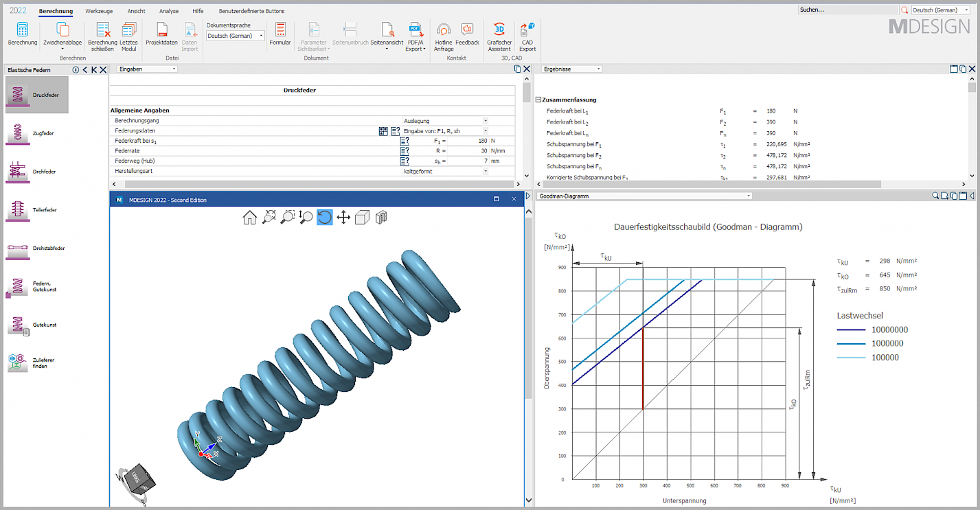Activate the pan move tool
The image size is (980, 510).
pos(343,218)
